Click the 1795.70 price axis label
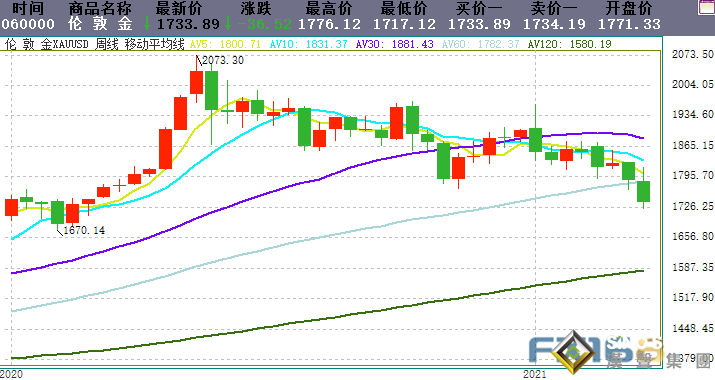 coord(693,176)
